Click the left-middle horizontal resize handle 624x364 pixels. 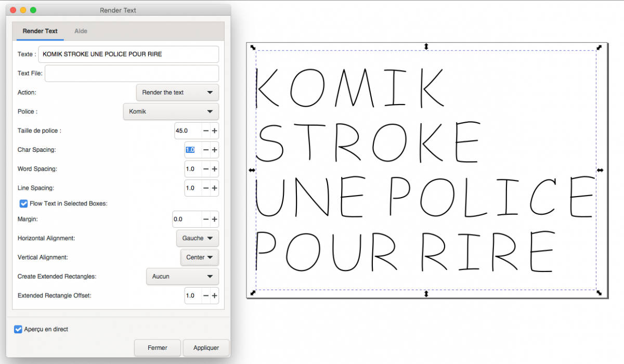[252, 170]
